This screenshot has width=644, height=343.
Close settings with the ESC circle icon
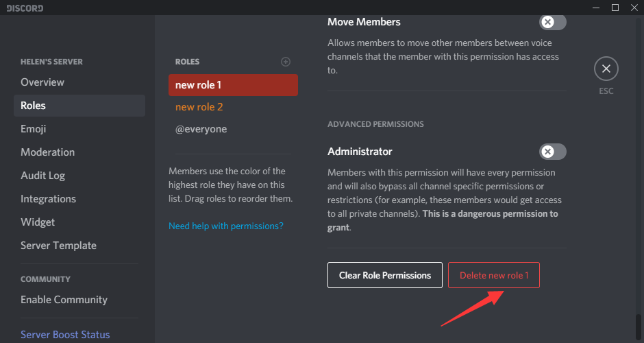pyautogui.click(x=606, y=69)
